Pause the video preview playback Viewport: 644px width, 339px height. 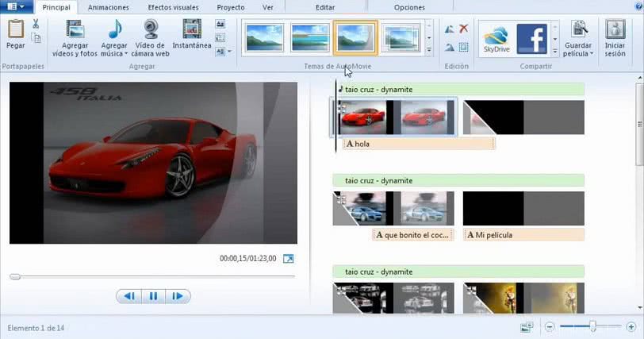(x=153, y=296)
